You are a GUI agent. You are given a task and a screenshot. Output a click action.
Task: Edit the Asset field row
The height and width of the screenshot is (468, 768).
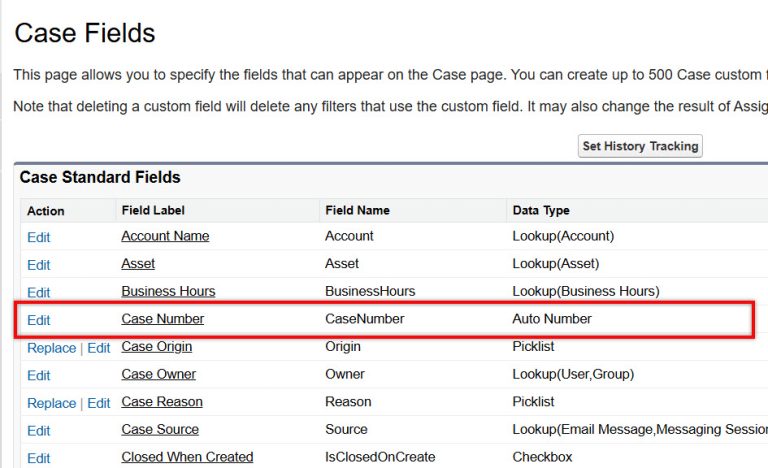tap(39, 265)
